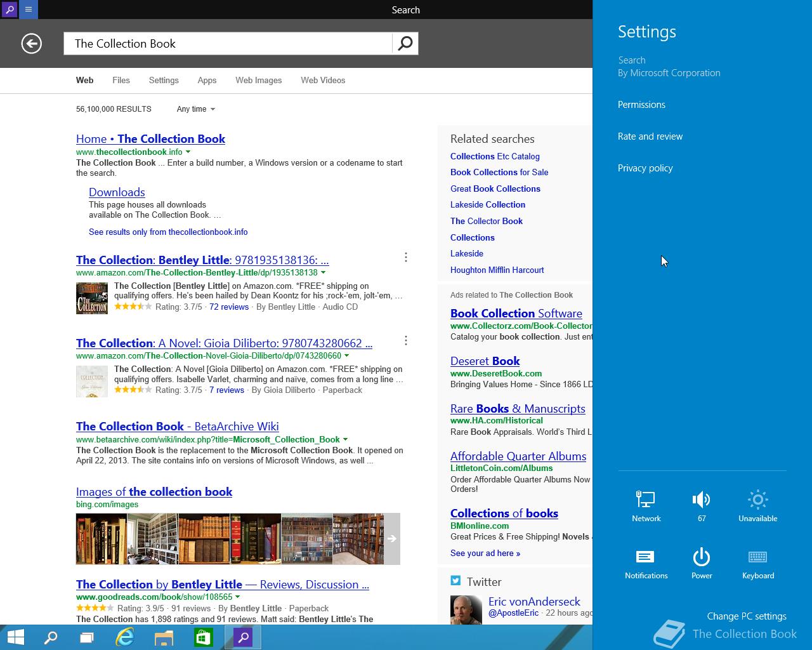
Task: Switch to the Web Videos tab
Action: coord(323,81)
